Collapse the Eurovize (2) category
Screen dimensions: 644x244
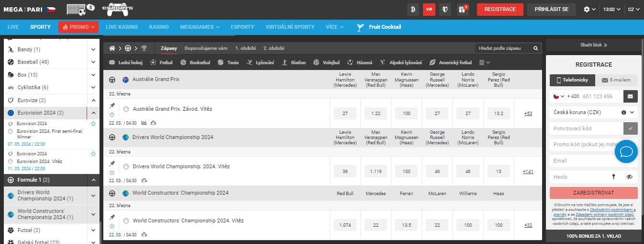coord(93,100)
